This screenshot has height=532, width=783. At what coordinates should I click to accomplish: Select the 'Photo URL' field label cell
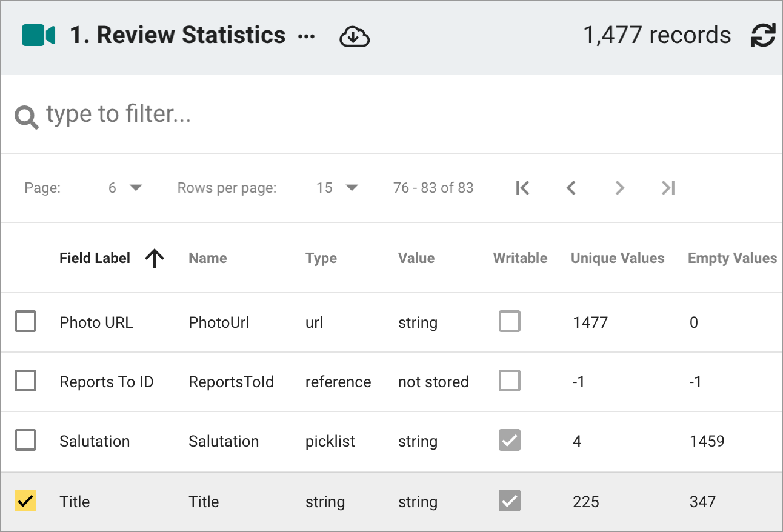(x=96, y=322)
